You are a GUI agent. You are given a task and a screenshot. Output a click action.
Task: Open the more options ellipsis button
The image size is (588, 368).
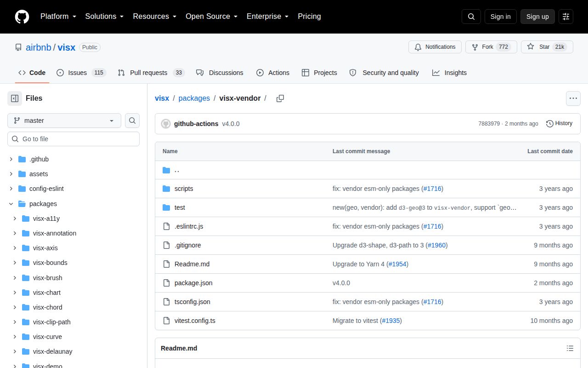click(x=573, y=98)
